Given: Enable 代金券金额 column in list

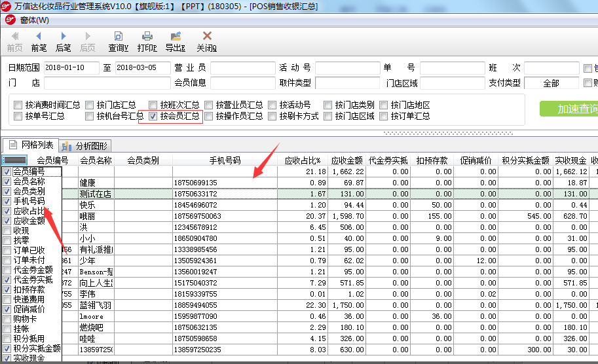Looking at the screenshot, I should click(7, 270).
